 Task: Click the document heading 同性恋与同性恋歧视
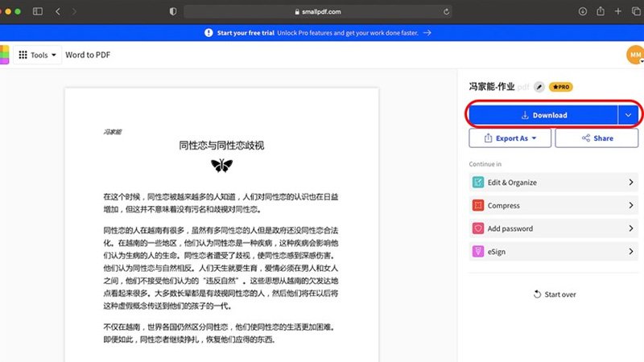coord(221,146)
